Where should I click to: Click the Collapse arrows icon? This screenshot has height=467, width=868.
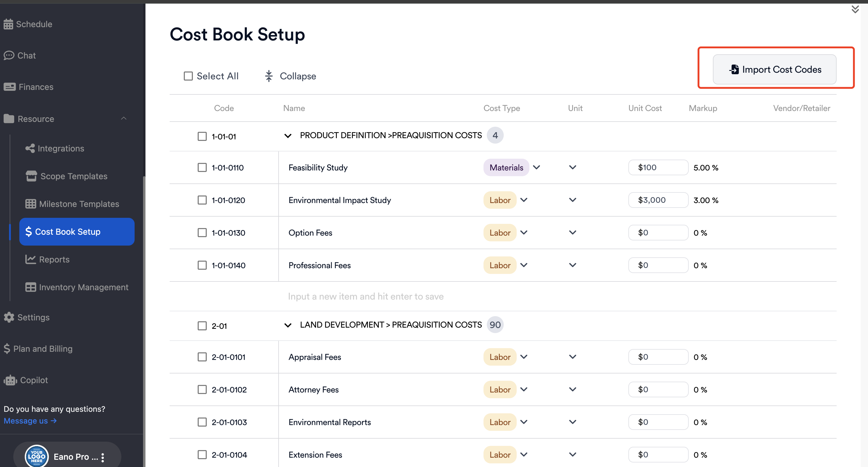(x=269, y=76)
